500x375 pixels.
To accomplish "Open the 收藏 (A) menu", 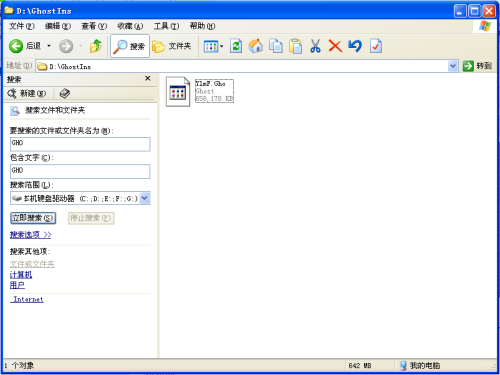I will coord(130,26).
